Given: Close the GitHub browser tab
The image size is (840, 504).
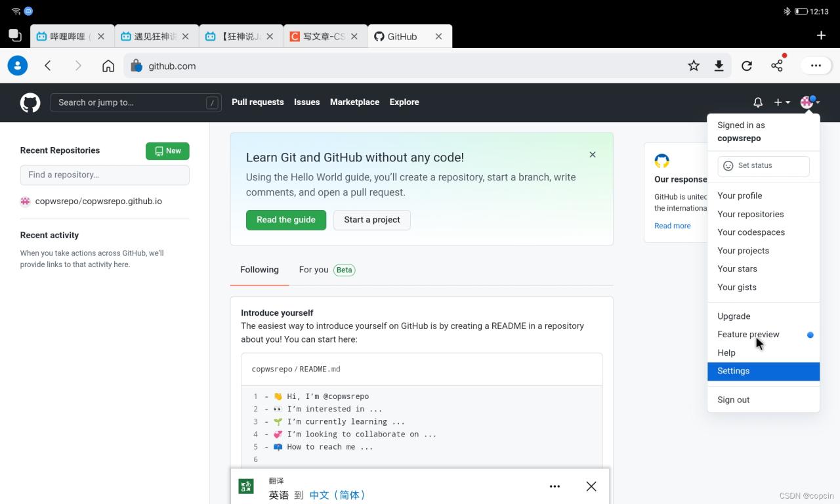Looking at the screenshot, I should point(438,37).
